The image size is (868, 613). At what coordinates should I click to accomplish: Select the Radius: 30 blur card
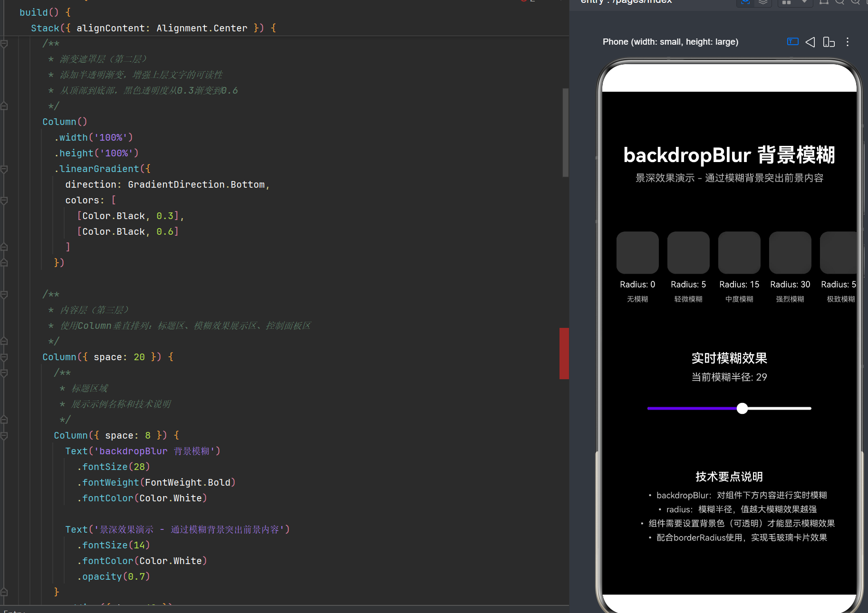click(x=790, y=253)
